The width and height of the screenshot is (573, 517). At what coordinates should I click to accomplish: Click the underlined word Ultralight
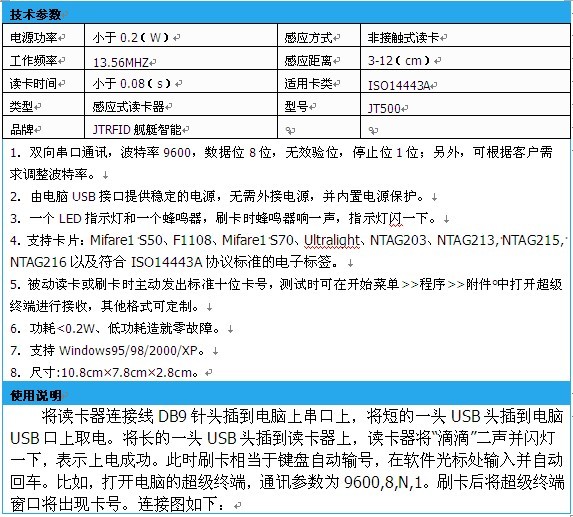pyautogui.click(x=332, y=240)
